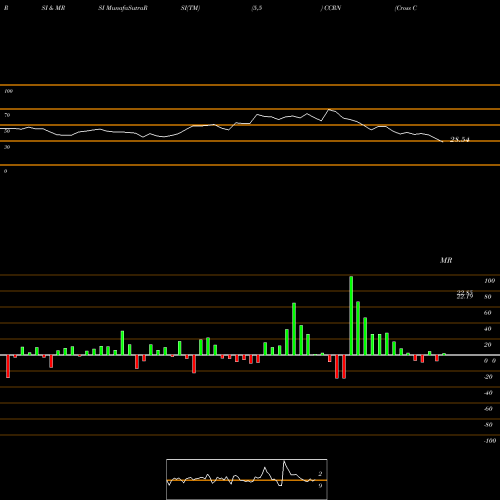
Task: Click the 30 label on RSI scale
Action: [7, 147]
